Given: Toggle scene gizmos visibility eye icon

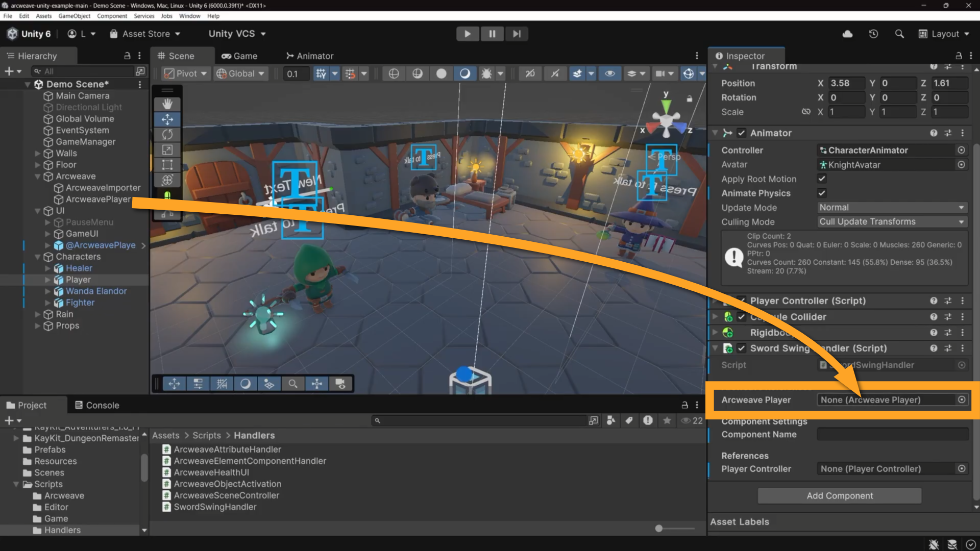Looking at the screenshot, I should click(609, 73).
